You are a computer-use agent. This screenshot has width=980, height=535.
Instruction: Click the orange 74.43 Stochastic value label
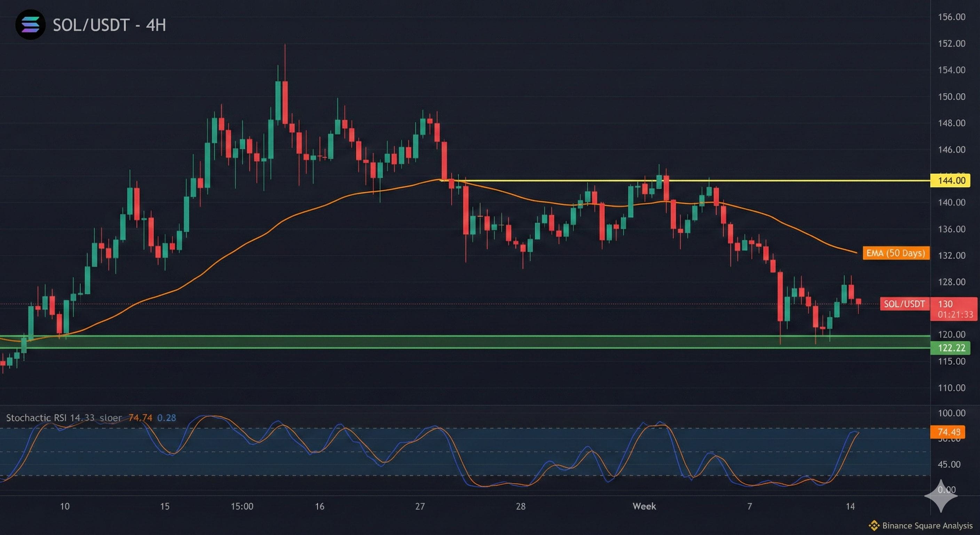947,432
